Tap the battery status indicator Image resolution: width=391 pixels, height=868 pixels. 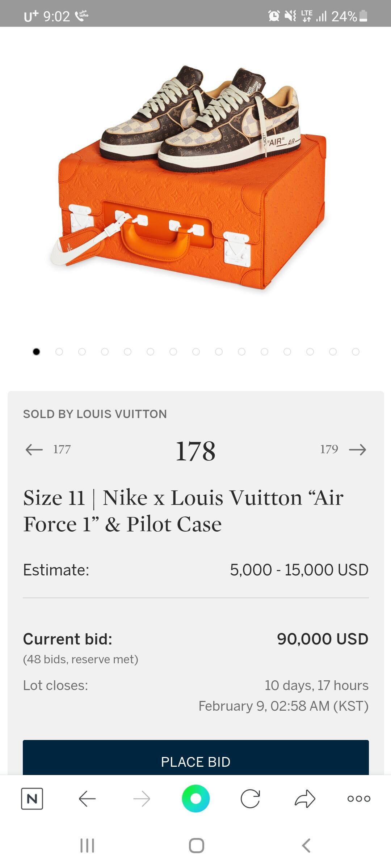pos(364,16)
